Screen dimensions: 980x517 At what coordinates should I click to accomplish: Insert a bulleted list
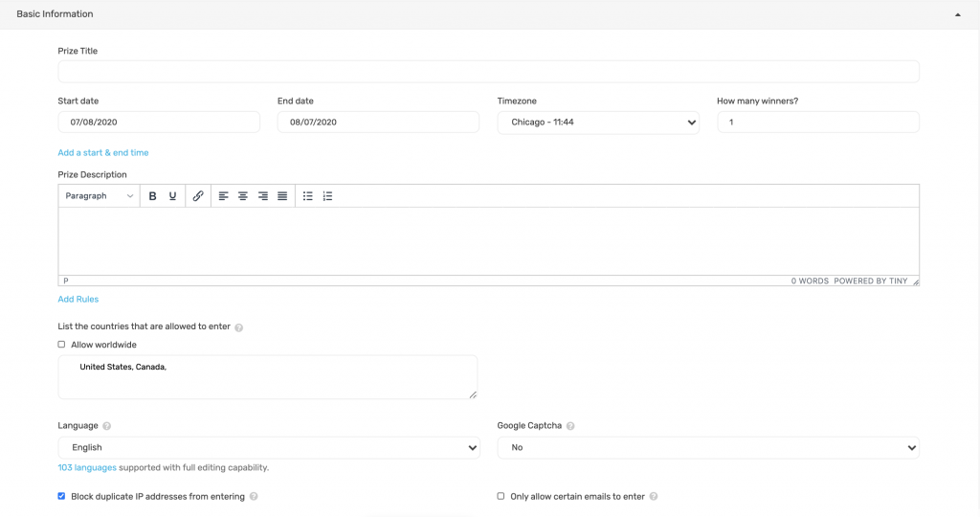(307, 196)
